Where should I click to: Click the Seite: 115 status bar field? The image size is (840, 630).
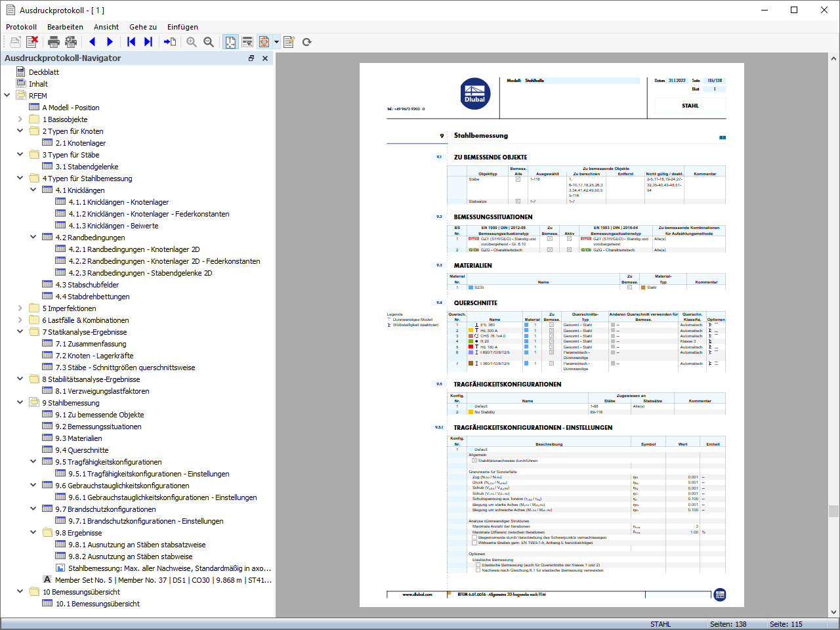(786, 624)
